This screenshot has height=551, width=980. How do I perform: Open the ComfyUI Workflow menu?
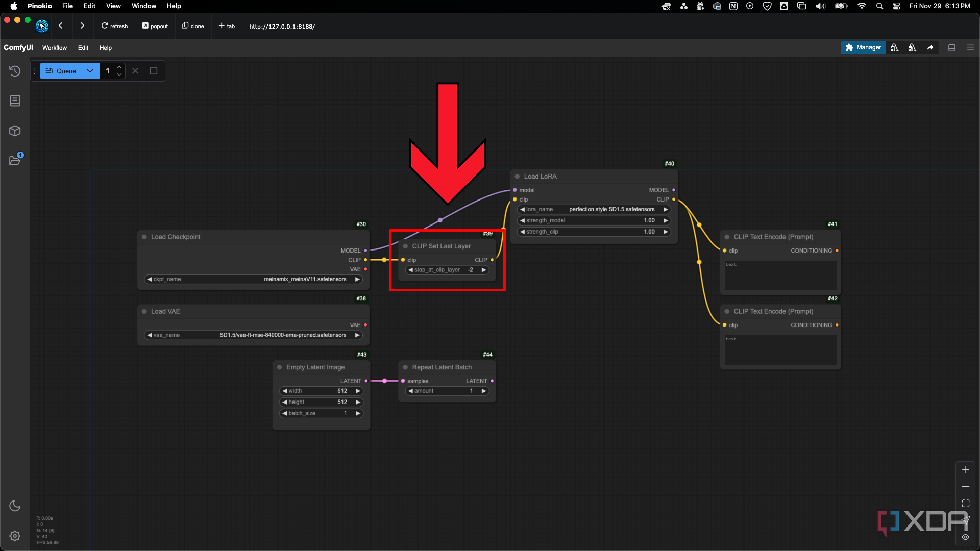point(55,48)
